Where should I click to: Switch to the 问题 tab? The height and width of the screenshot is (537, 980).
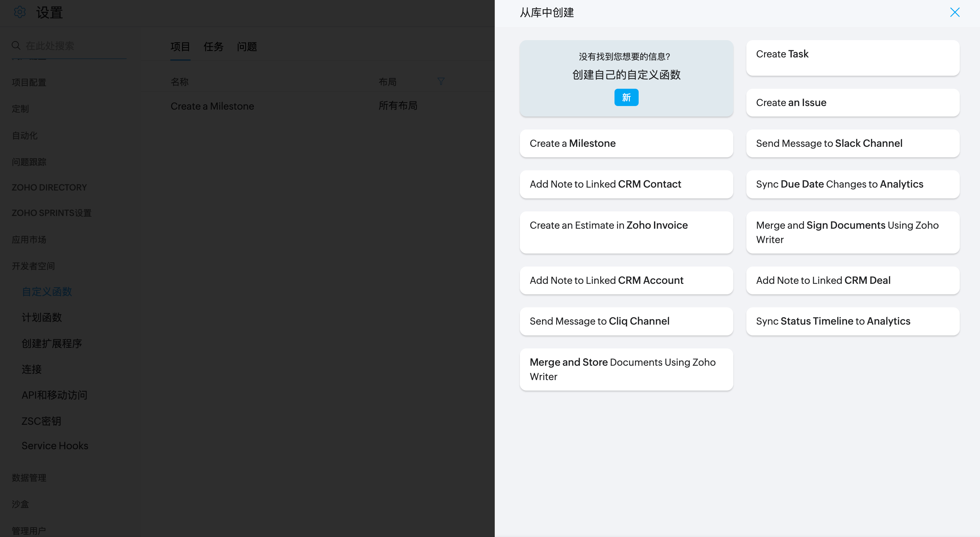[x=246, y=47]
